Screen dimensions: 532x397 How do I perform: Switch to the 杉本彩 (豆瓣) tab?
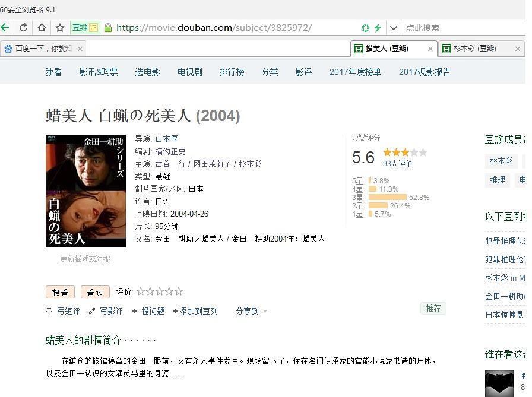(x=474, y=49)
